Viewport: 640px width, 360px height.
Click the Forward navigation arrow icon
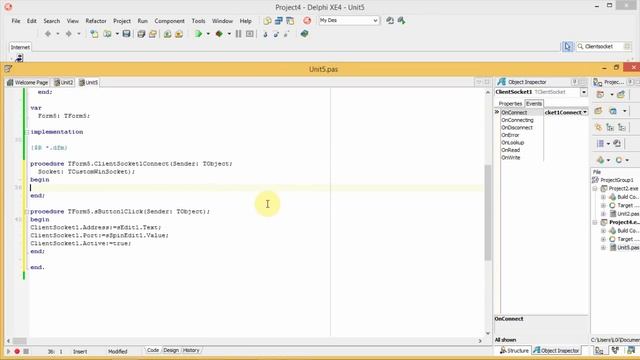click(69, 34)
